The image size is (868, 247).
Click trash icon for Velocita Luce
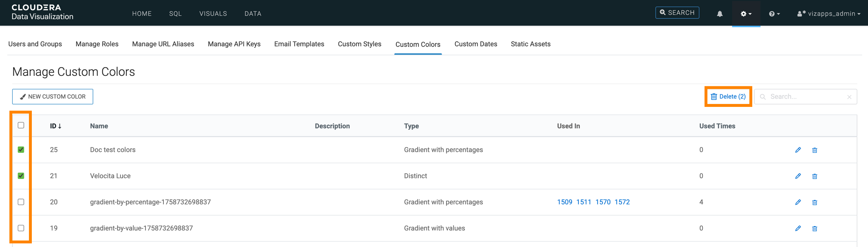(814, 176)
